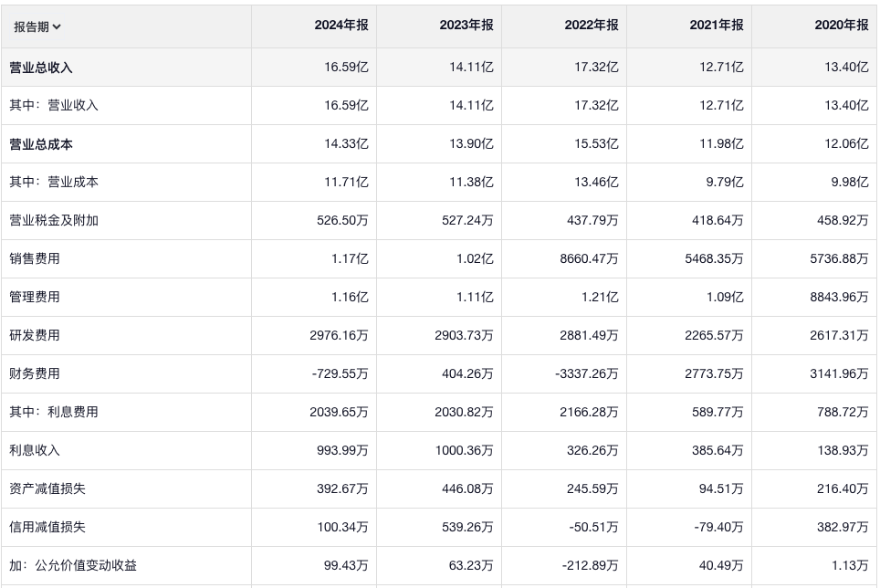Click the 研发费用 row label
This screenshot has height=588, width=880.
(35, 336)
